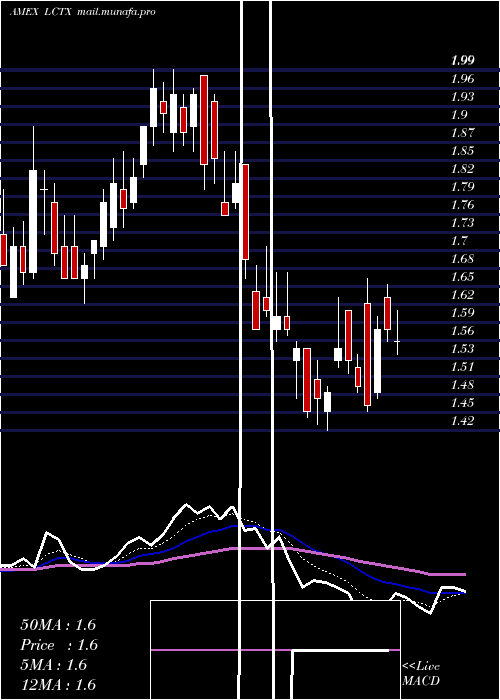Click the AMEX LCTX chart title text

[83, 12]
